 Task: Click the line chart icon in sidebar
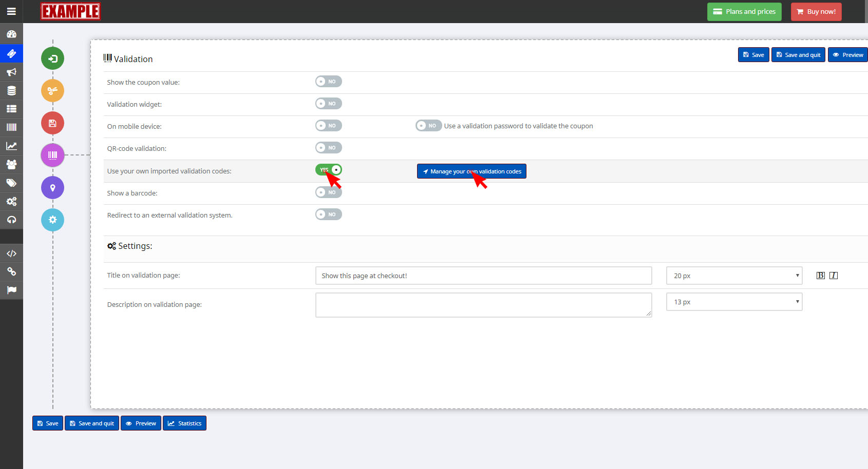pos(11,146)
